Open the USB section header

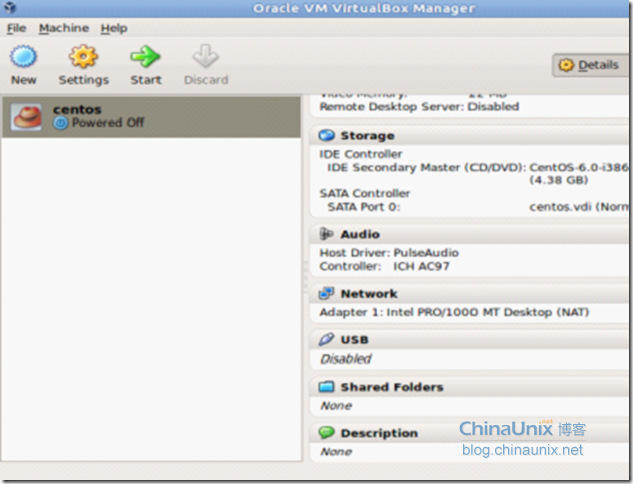470,340
